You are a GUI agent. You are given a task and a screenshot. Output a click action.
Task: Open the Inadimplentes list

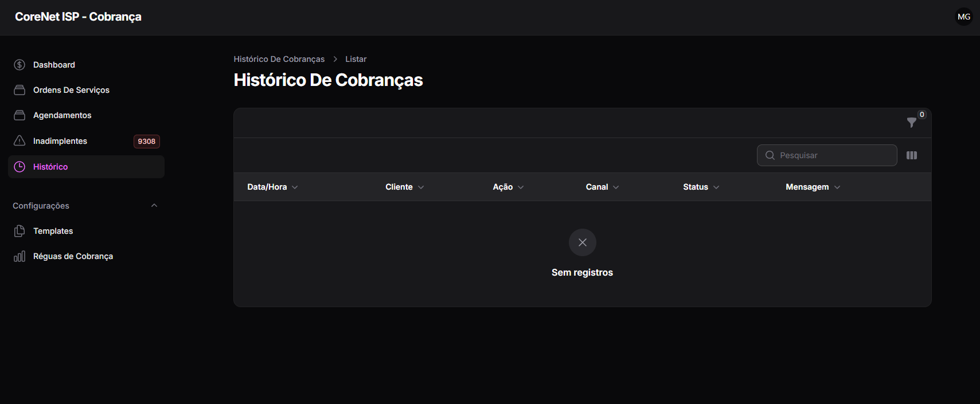coord(86,141)
